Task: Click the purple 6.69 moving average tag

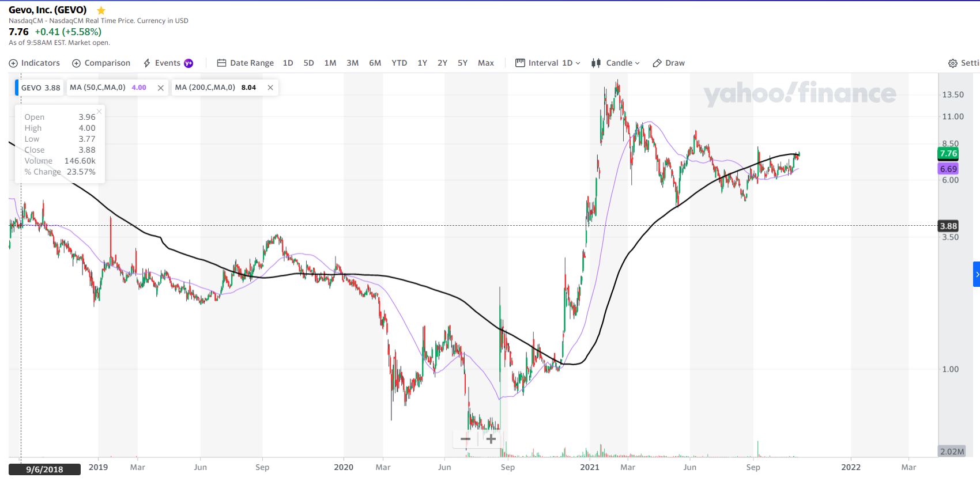Action: pyautogui.click(x=948, y=169)
